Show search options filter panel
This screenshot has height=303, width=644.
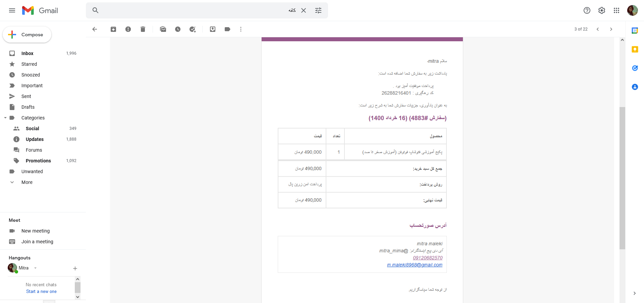318,10
